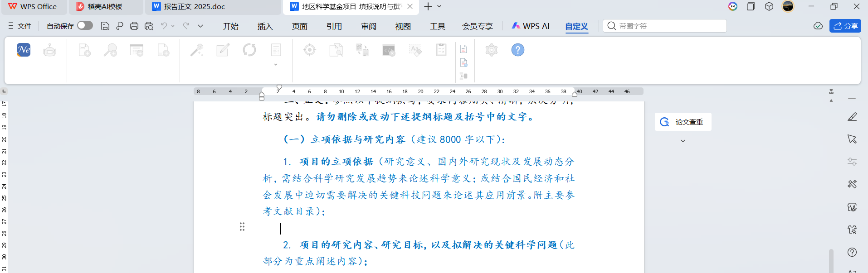This screenshot has height=273, width=868.
Task: Open the 文件 menu
Action: tap(20, 26)
